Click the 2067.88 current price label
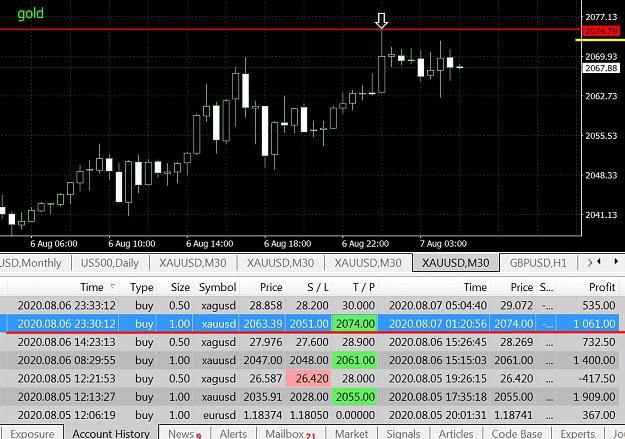Viewport: 625px width, 439px height. (x=601, y=68)
